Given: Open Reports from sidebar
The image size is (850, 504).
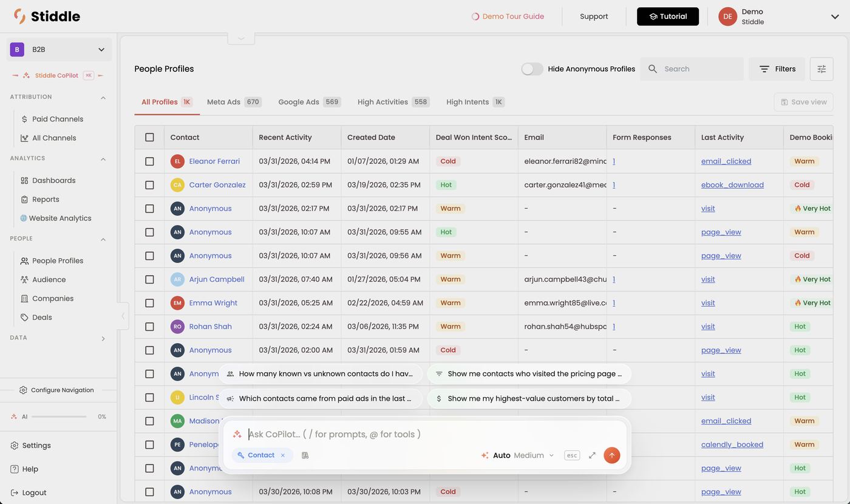Looking at the screenshot, I should [x=46, y=199].
